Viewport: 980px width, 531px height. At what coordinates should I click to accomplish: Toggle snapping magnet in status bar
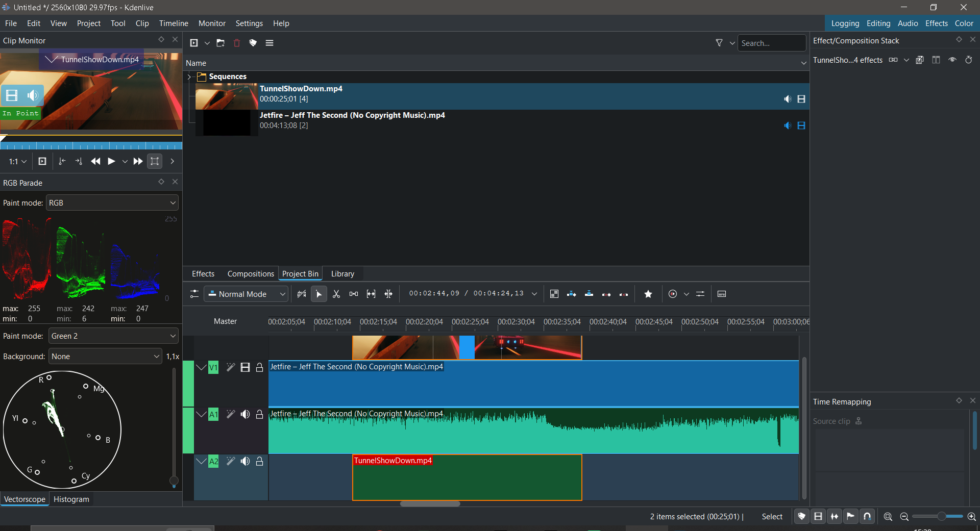[867, 517]
